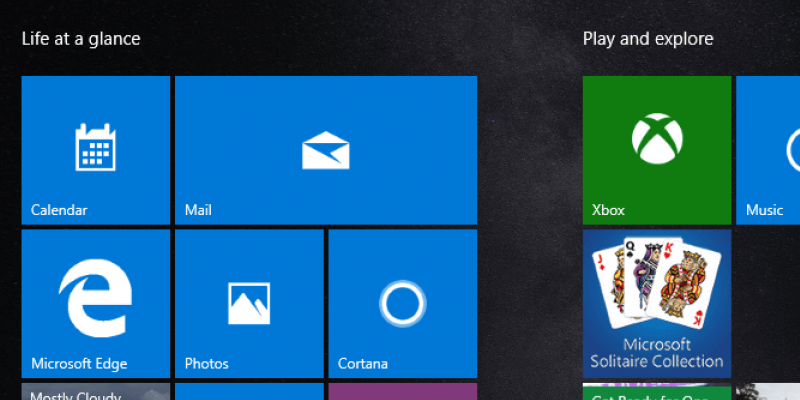
Task: Open the Cortana tile
Action: tap(403, 304)
